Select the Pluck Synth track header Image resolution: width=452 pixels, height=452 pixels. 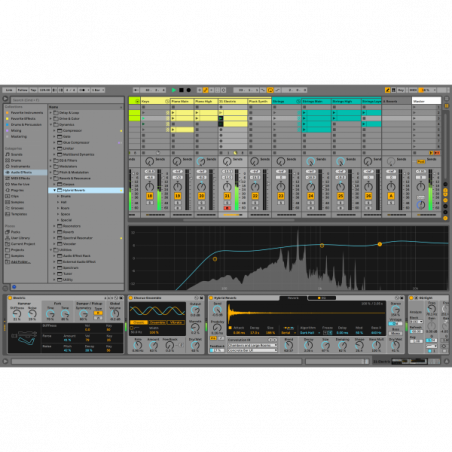click(259, 101)
